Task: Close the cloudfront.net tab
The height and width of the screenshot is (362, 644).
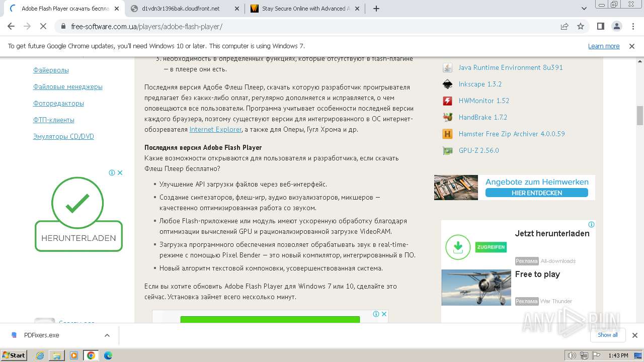Action: tap(236, 9)
